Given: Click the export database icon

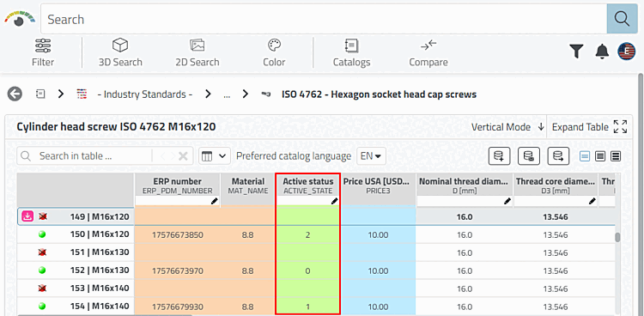Looking at the screenshot, I should coord(558,156).
